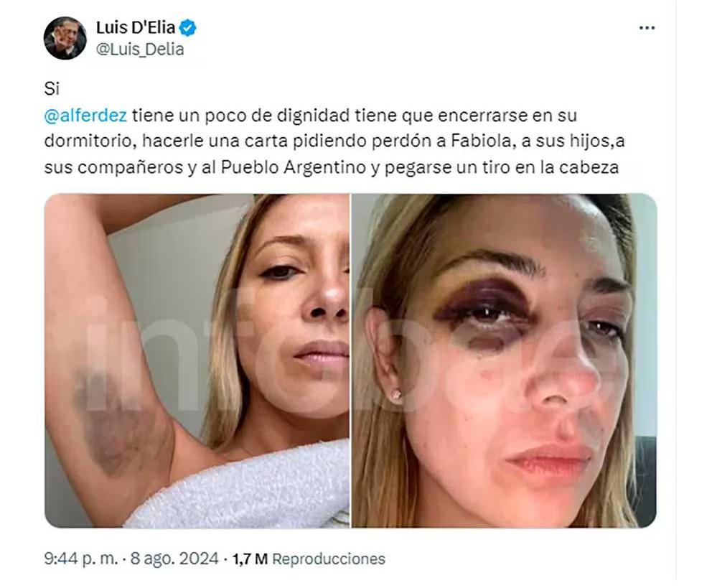Open the @Luis_Delia handle link
Screen dimensions: 712x588
(140, 49)
